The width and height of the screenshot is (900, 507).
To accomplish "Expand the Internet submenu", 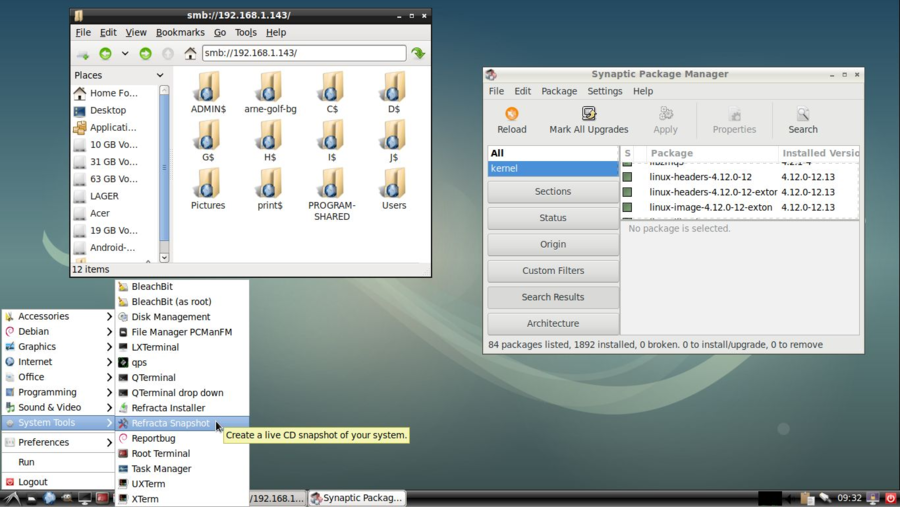I will [58, 362].
